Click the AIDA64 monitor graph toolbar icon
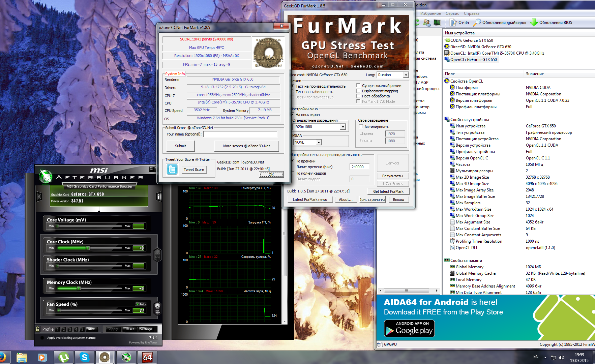The height and width of the screenshot is (364, 595). tap(437, 23)
